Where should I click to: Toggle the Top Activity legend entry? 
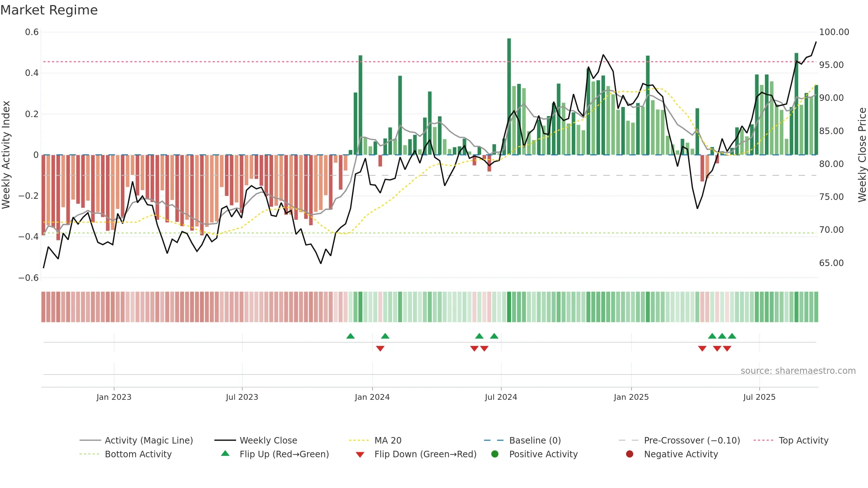point(791,440)
